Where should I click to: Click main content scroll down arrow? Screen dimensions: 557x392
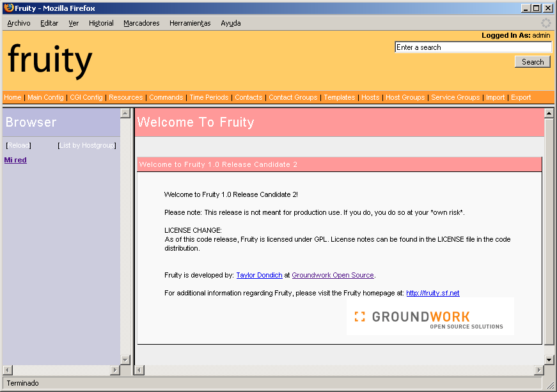pyautogui.click(x=549, y=359)
